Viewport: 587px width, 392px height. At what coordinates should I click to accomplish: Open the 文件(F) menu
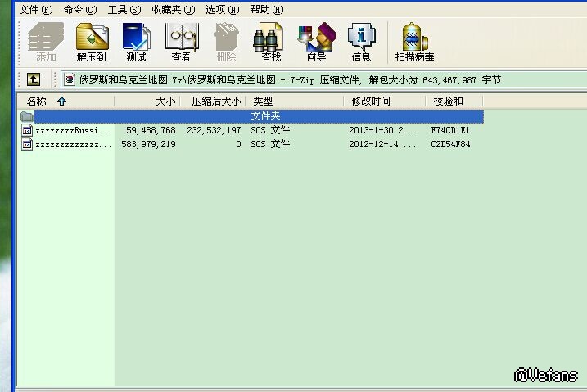35,10
